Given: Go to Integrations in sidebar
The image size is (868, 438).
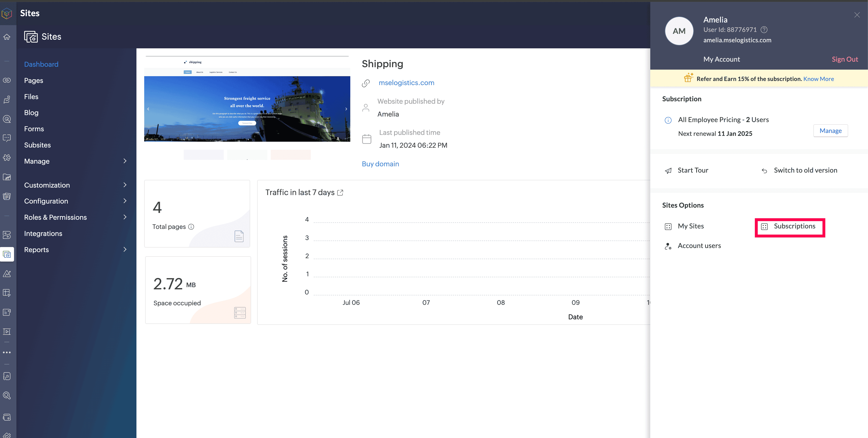Looking at the screenshot, I should point(43,233).
